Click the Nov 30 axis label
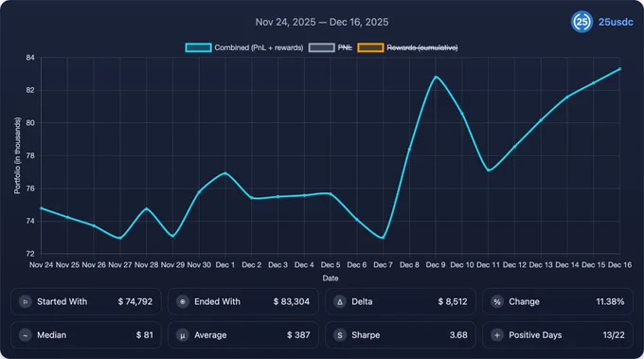The height and width of the screenshot is (359, 644). tap(199, 265)
